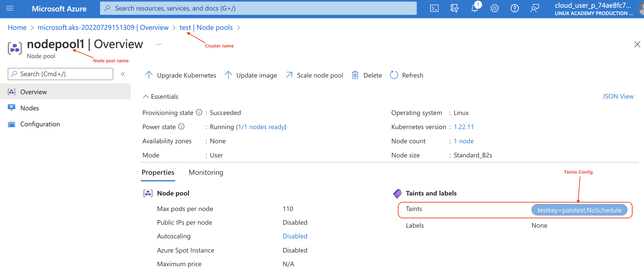This screenshot has height=271, width=644.
Task: Open the Directories and subscriptions filter icon
Action: coord(454,8)
